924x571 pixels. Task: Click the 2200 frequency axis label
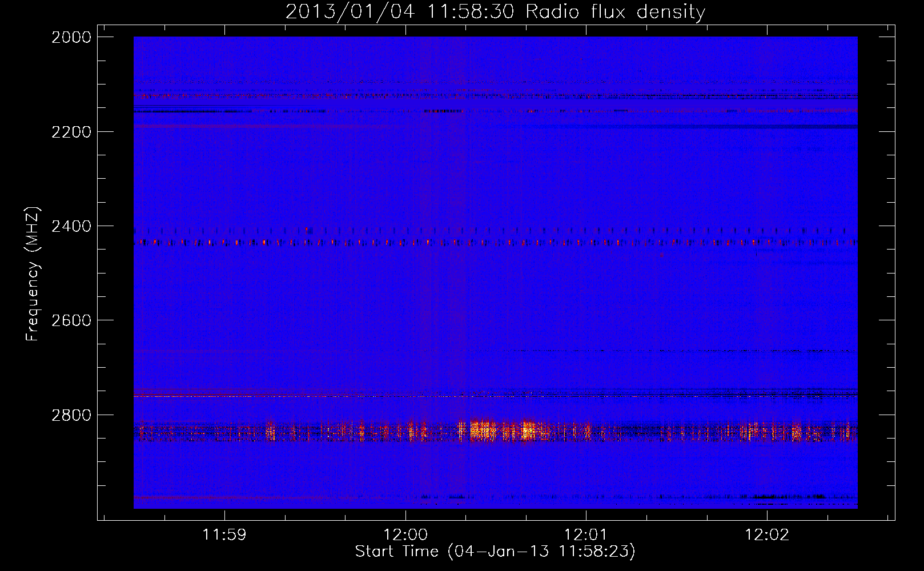(71, 132)
